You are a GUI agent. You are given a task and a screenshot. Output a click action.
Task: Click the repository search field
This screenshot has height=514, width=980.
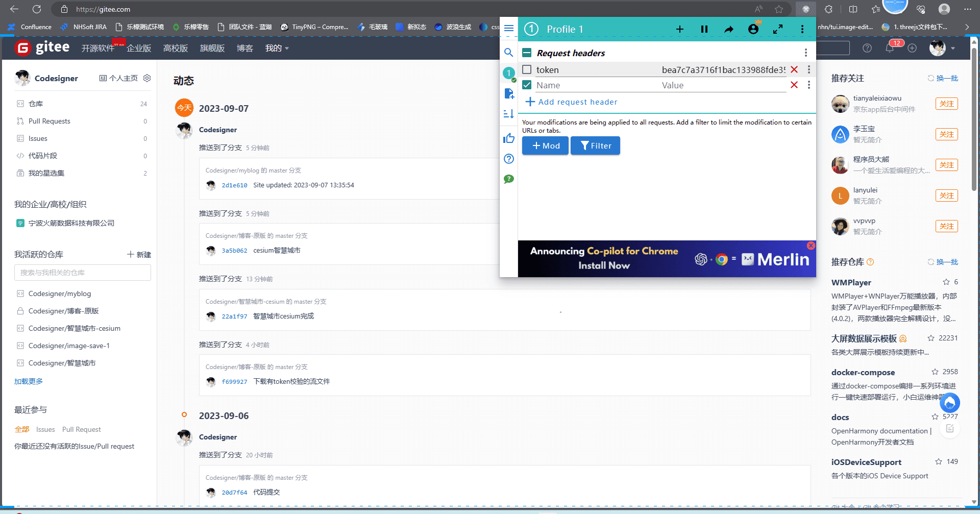[83, 273]
